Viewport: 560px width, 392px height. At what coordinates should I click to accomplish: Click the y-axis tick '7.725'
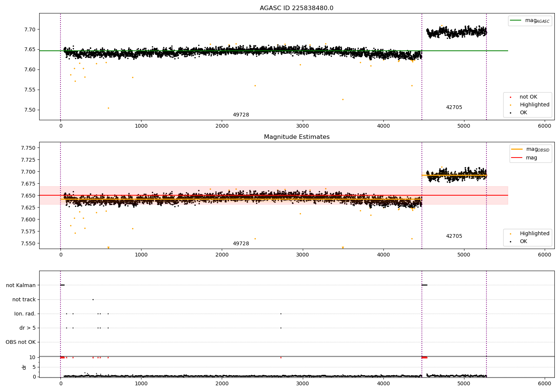pyautogui.click(x=29, y=160)
